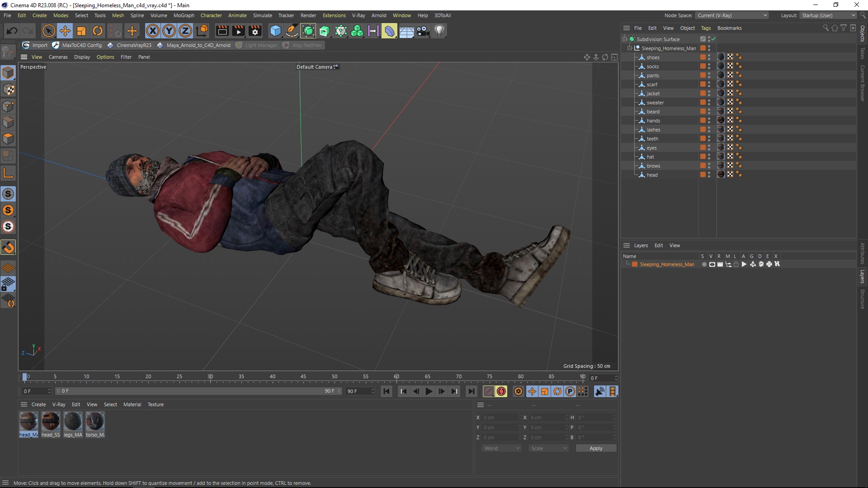Toggle visibility dots for head object
Image resolution: width=868 pixels, height=488 pixels.
(709, 175)
